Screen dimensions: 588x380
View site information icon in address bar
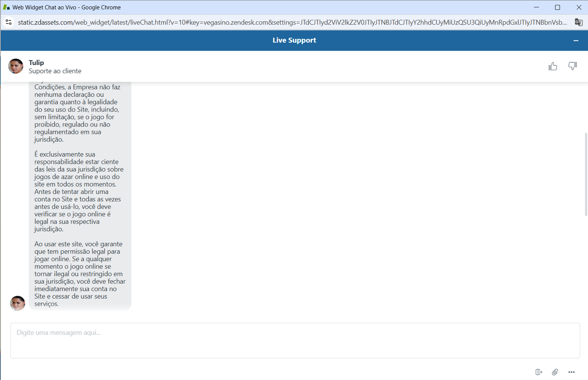point(9,22)
